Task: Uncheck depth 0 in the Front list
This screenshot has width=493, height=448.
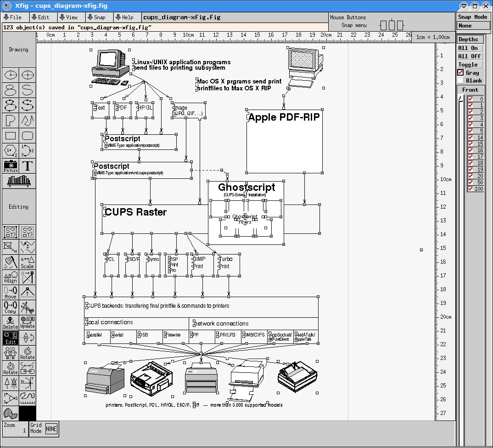Action: coord(471,99)
